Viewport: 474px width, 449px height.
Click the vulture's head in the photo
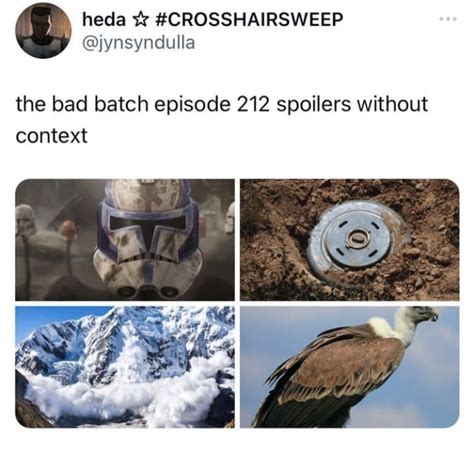click(423, 314)
